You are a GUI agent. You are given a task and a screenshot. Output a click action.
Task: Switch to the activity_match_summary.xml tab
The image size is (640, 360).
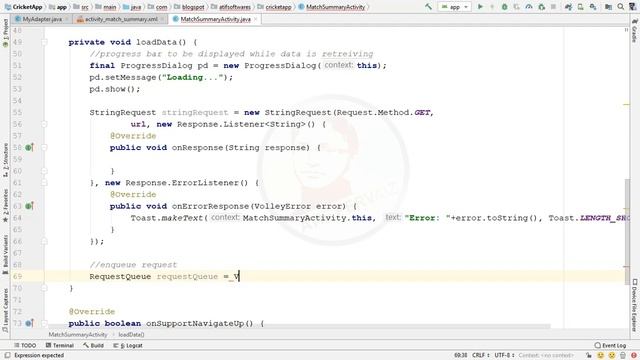tap(121, 19)
